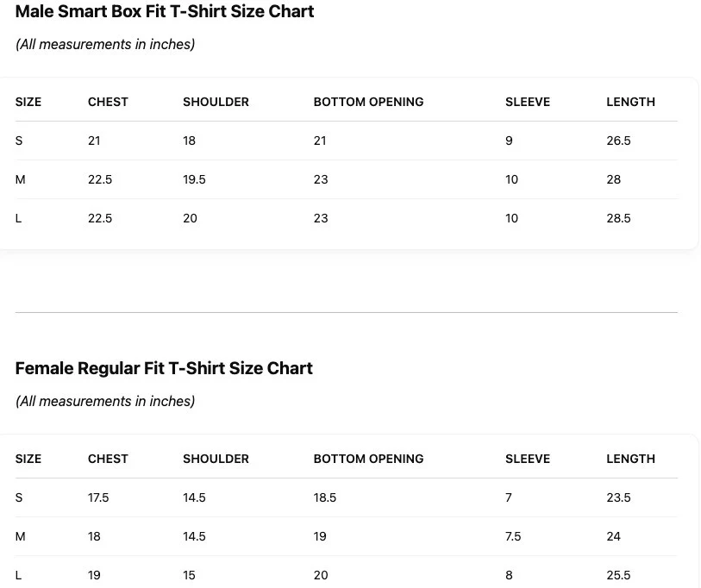Image resolution: width=701 pixels, height=588 pixels.
Task: Click the Female Regular Fit chart title
Action: [163, 368]
